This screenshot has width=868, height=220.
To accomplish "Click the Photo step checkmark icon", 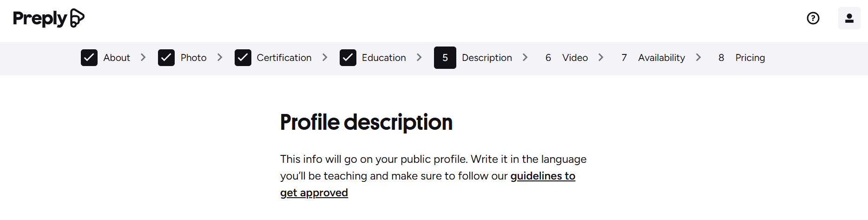I will point(166,58).
